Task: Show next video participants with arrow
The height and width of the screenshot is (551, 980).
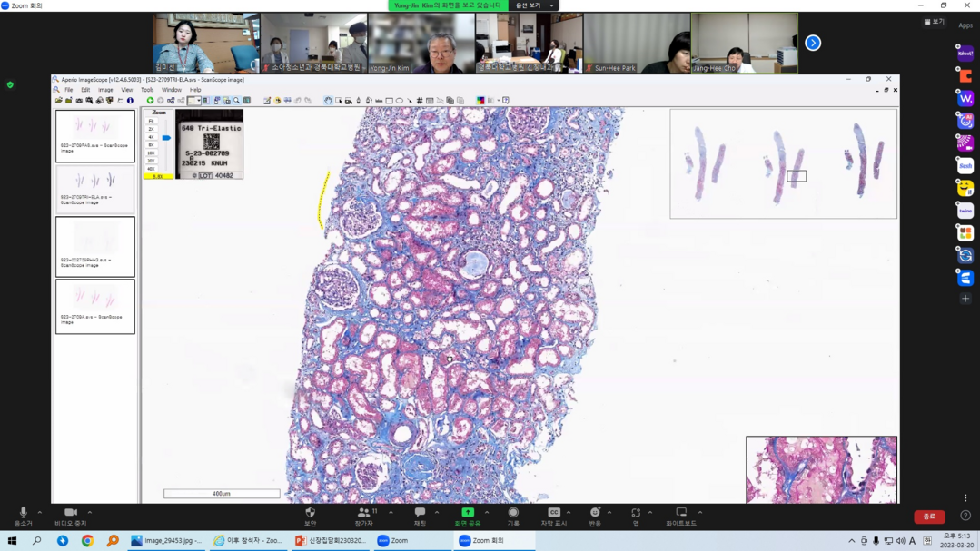Action: pyautogui.click(x=813, y=43)
